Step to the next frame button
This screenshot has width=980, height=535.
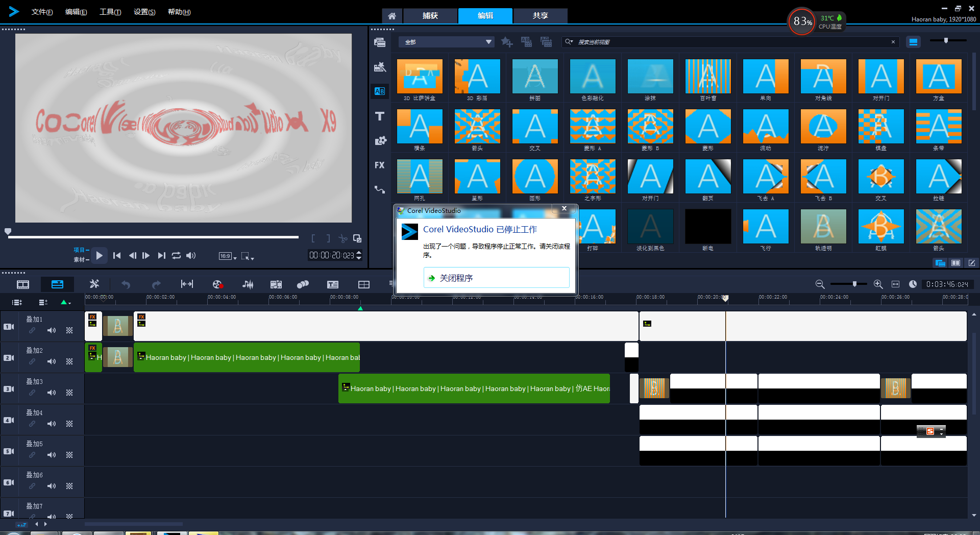pyautogui.click(x=146, y=255)
